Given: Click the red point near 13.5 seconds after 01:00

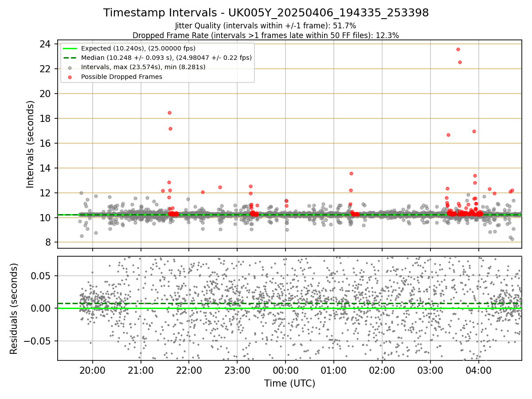Looking at the screenshot, I should (351, 173).
